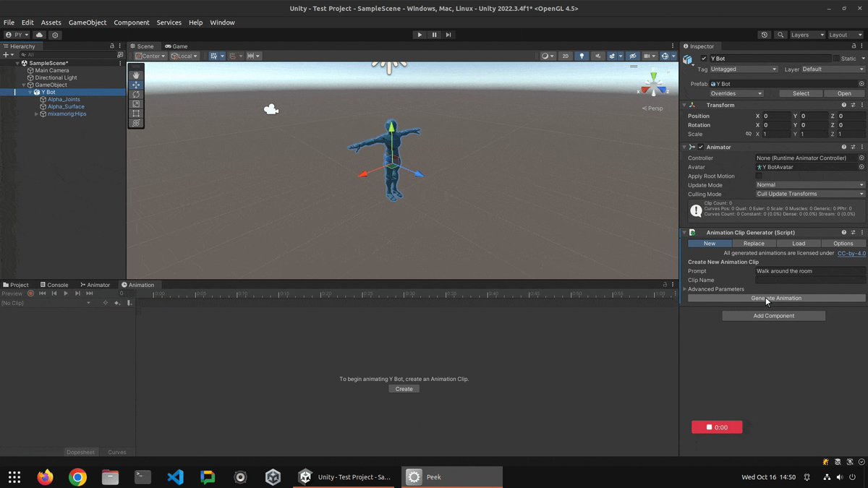Select the Transform tool
This screenshot has height=488, width=868.
(x=136, y=123)
